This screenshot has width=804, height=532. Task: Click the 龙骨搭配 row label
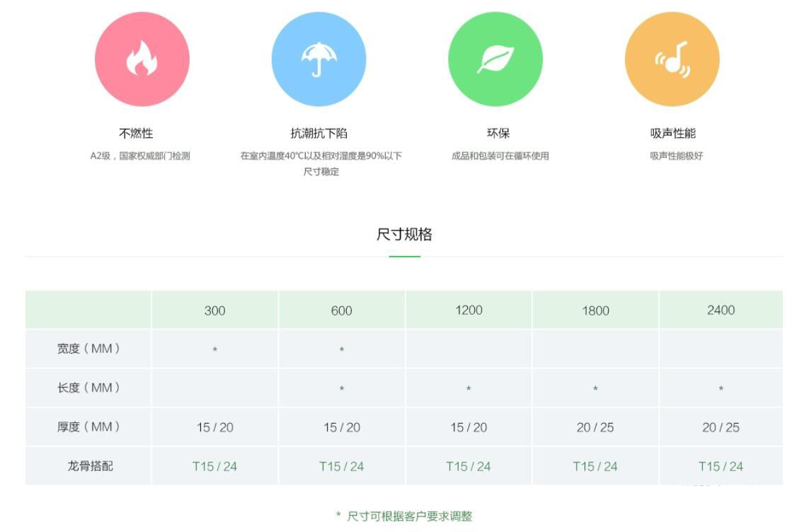click(x=90, y=466)
